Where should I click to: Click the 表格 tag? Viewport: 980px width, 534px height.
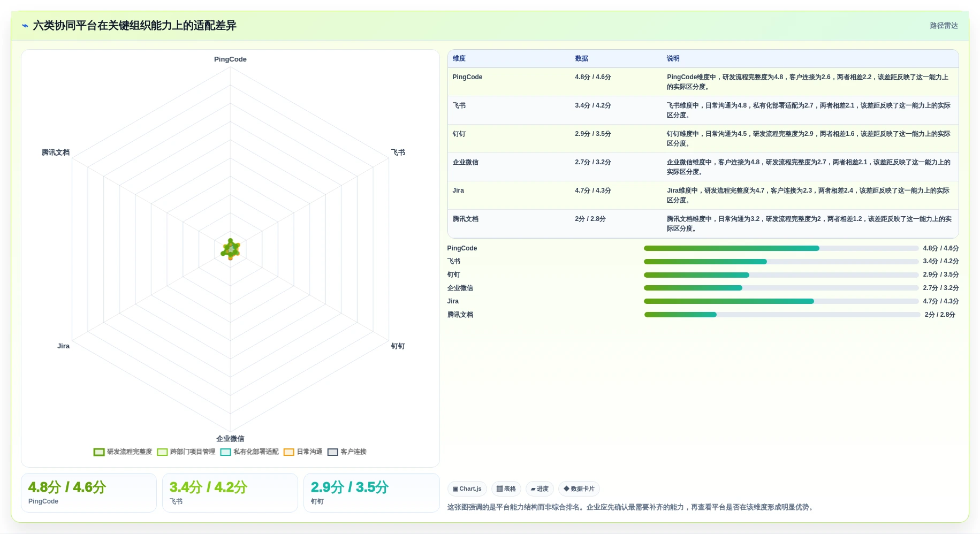[x=506, y=489]
